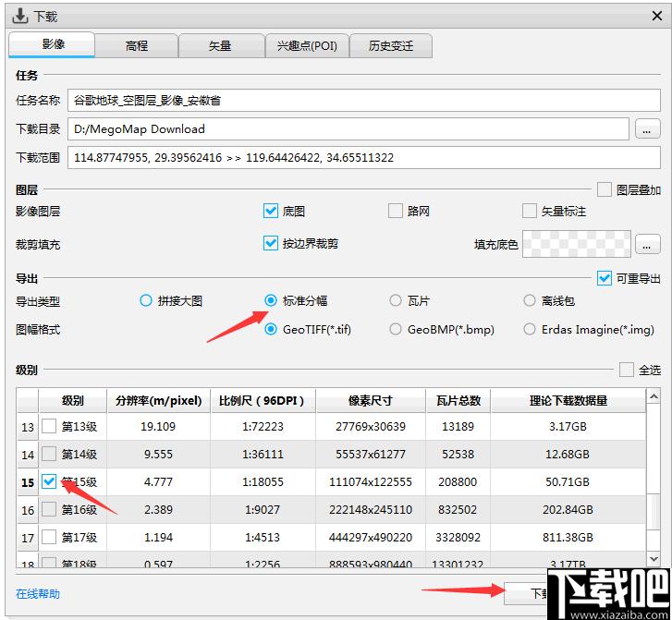Select the 瓦片 export type
Viewport: 672px width, 620px height.
395,301
